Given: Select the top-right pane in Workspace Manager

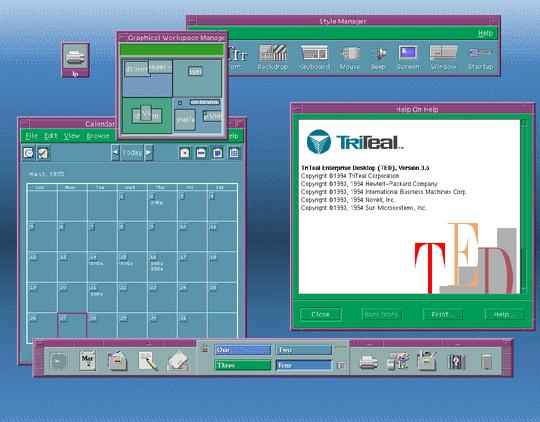Looking at the screenshot, I should (x=197, y=78).
